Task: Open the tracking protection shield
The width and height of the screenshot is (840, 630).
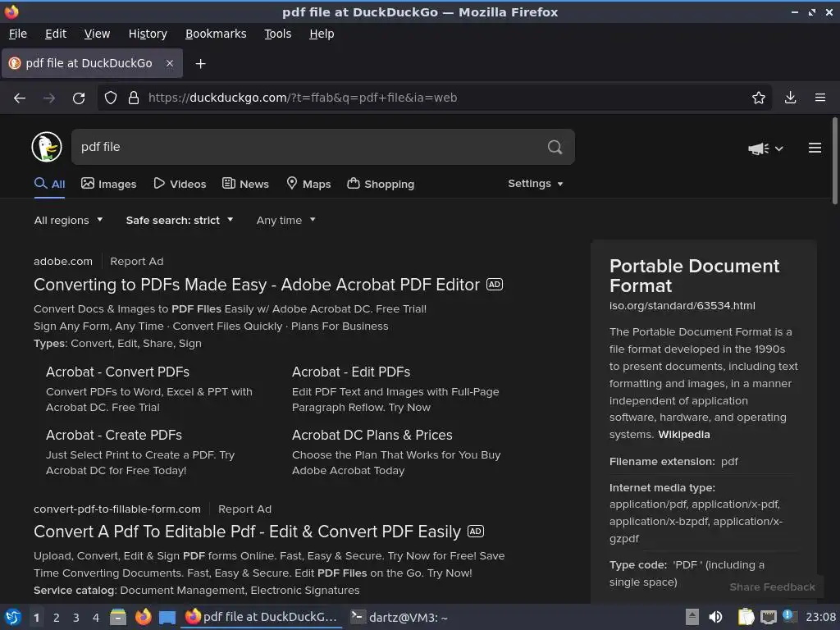Action: (111, 98)
